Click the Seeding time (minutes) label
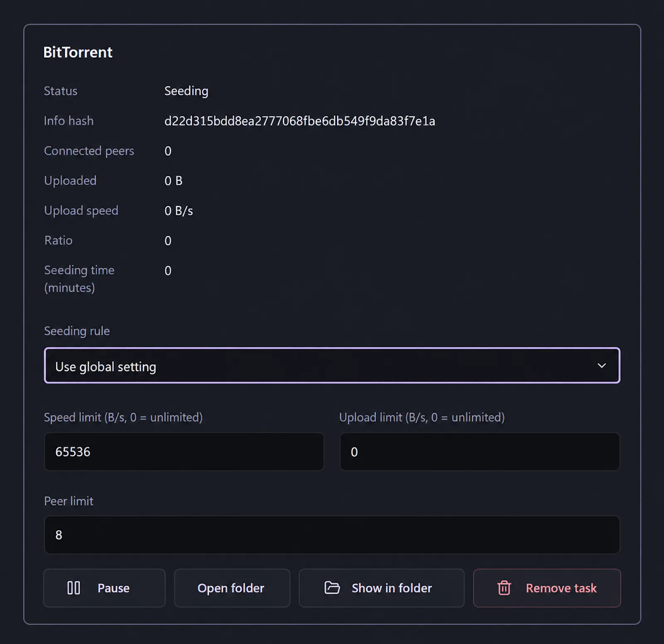Image resolution: width=664 pixels, height=644 pixels. point(79,279)
